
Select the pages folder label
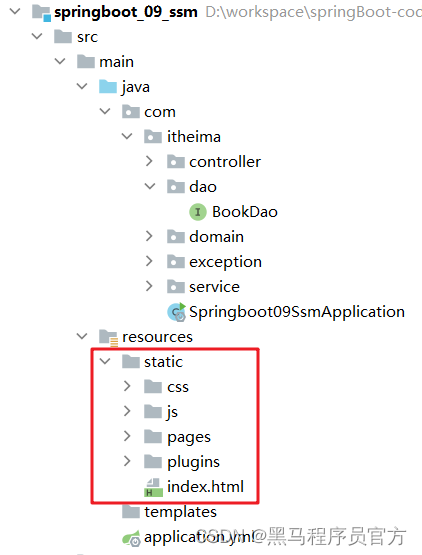(189, 437)
